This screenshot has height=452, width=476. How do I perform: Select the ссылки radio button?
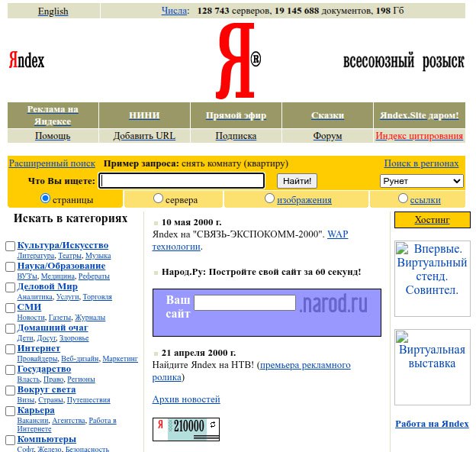point(403,199)
